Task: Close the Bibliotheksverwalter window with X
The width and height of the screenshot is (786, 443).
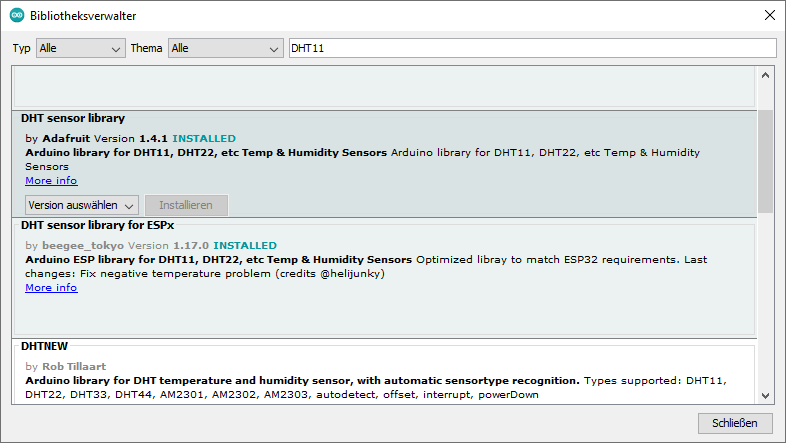Action: pos(768,16)
